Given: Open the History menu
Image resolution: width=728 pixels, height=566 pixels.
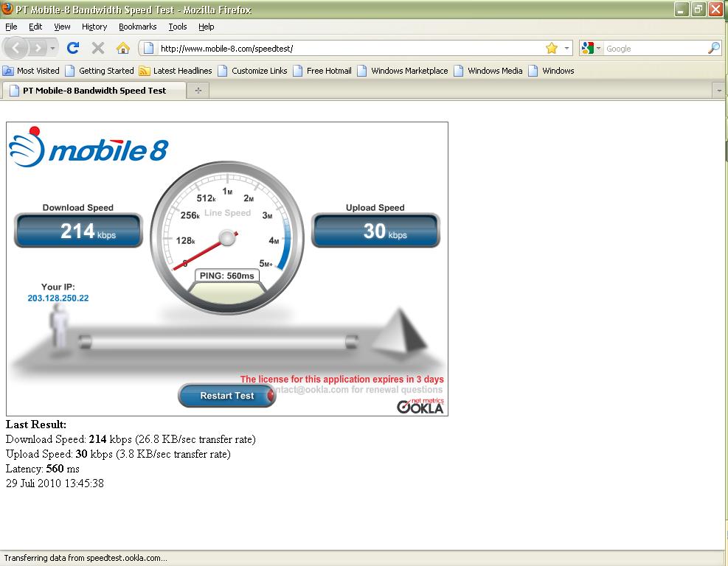Looking at the screenshot, I should pyautogui.click(x=94, y=27).
